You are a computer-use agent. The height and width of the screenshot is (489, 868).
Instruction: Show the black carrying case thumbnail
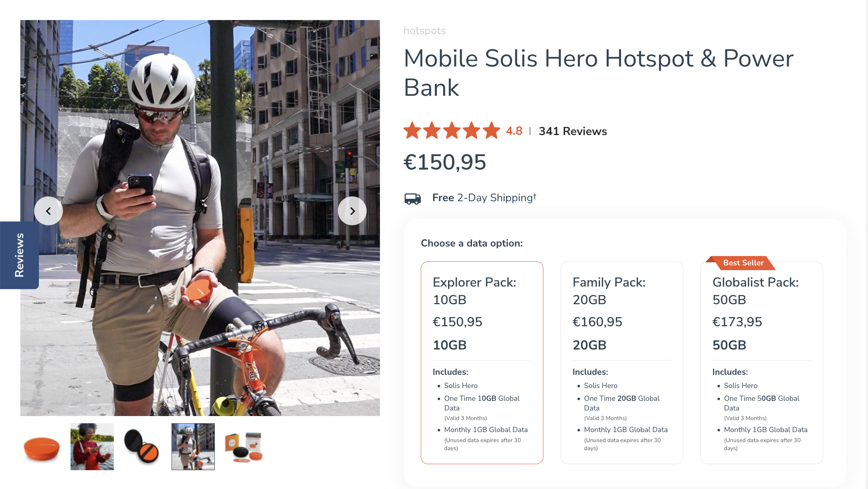tap(142, 447)
